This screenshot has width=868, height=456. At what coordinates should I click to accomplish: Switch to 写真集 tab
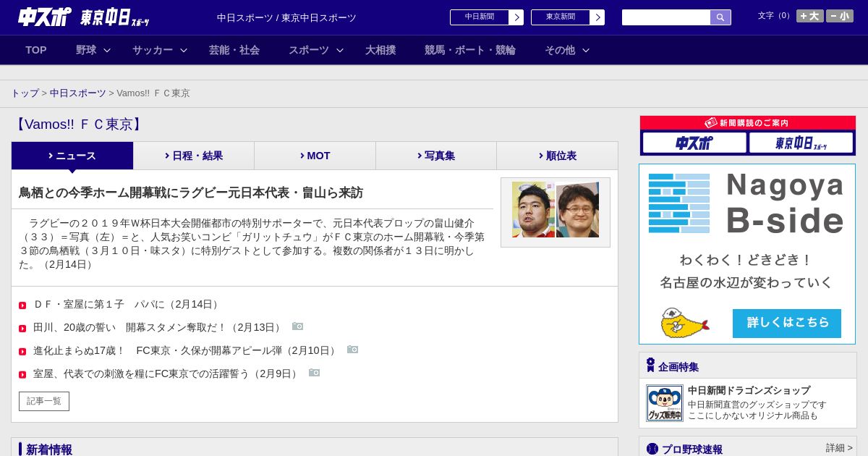[436, 156]
